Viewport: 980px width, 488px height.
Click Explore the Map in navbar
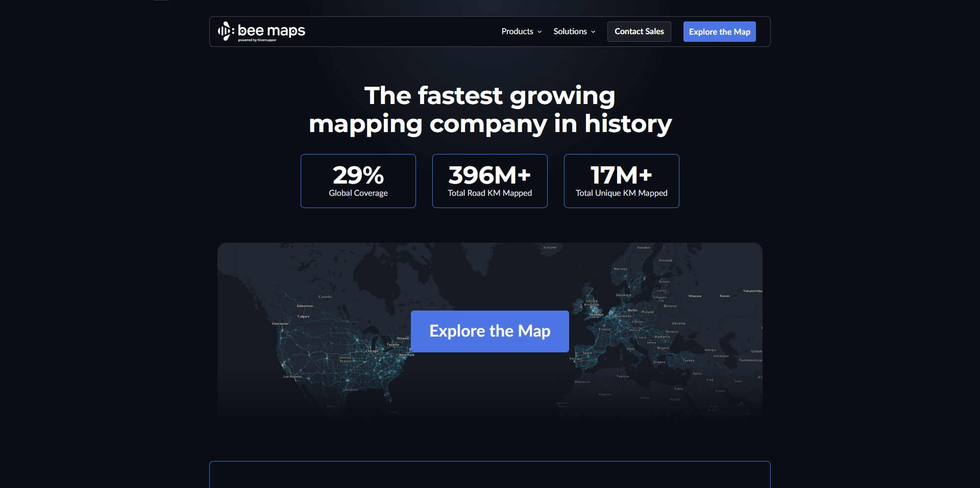click(720, 32)
